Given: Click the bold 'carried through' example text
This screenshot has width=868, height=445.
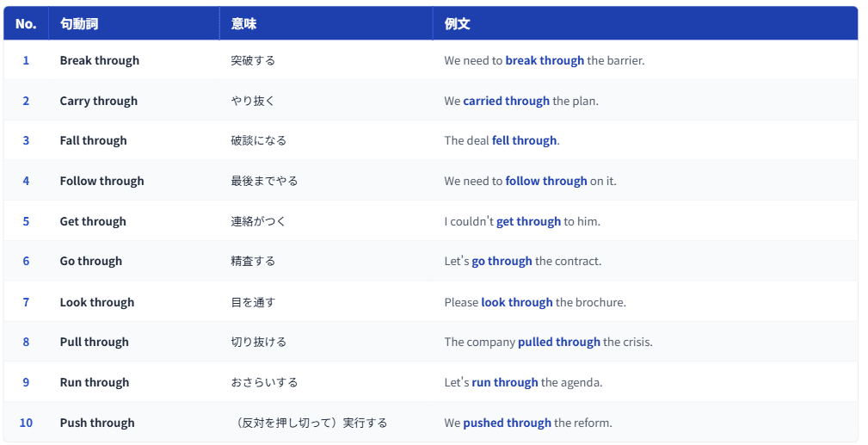Looking at the screenshot, I should [x=506, y=101].
